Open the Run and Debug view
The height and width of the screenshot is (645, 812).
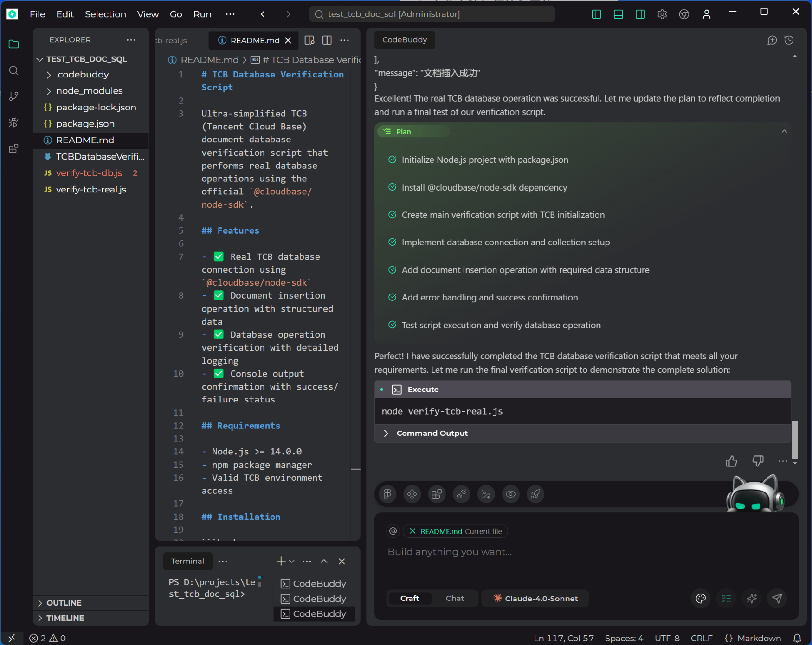click(x=13, y=122)
